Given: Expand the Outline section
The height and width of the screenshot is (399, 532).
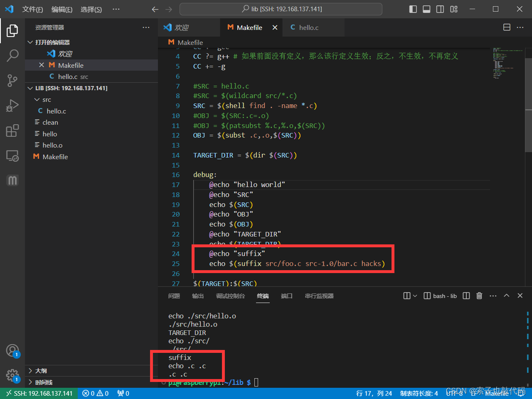Looking at the screenshot, I should click(x=91, y=371).
